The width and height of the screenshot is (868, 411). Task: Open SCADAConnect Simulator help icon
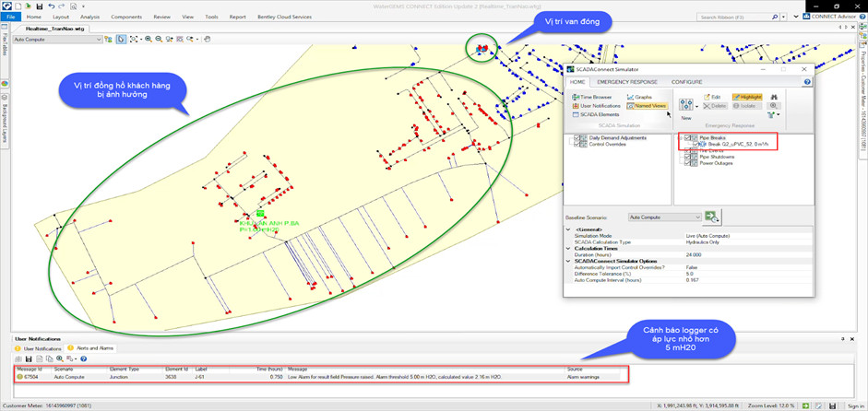pos(807,82)
